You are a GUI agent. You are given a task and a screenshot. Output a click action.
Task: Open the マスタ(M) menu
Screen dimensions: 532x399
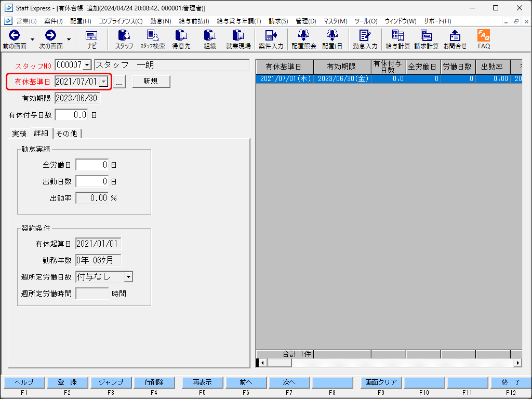click(x=335, y=21)
